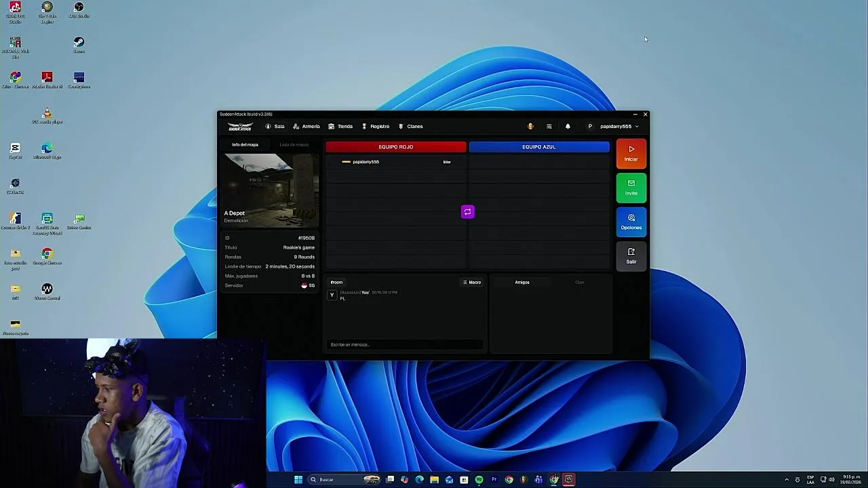Select the EQUIPO ROJO team header
The height and width of the screenshot is (488, 868).
pos(396,146)
